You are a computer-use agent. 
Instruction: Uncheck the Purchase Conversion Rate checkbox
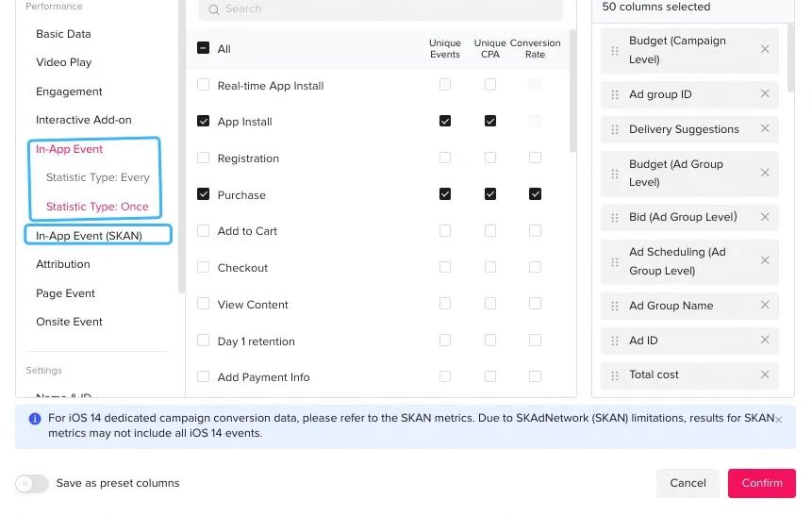[x=535, y=194]
